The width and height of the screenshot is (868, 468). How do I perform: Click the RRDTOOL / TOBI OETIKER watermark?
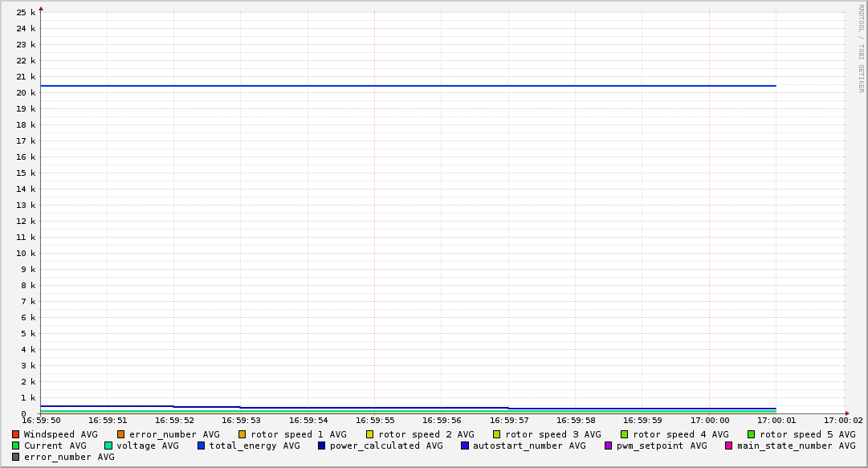[861, 48]
